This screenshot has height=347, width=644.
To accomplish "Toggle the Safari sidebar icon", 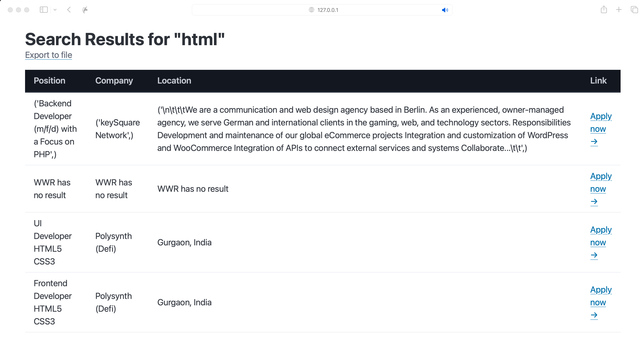I will pyautogui.click(x=44, y=10).
